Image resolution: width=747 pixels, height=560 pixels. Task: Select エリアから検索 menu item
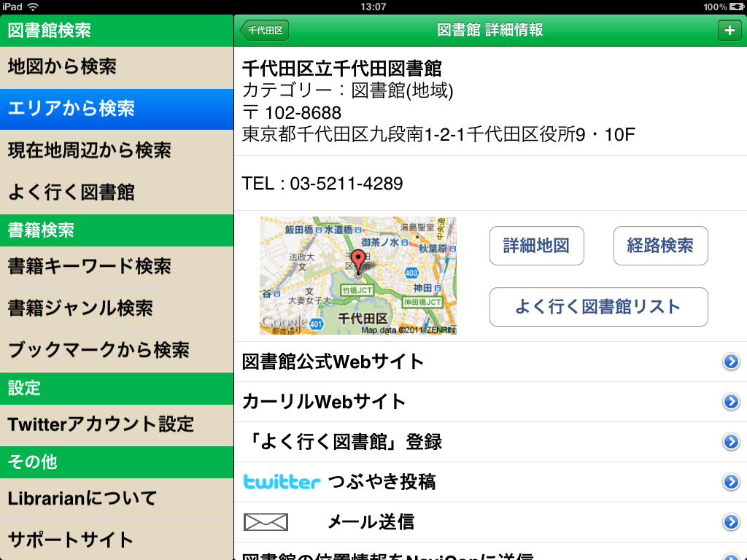tap(117, 109)
